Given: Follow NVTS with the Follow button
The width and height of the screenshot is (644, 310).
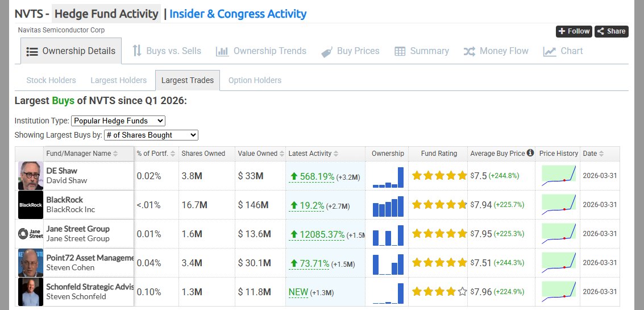Looking at the screenshot, I should (574, 31).
